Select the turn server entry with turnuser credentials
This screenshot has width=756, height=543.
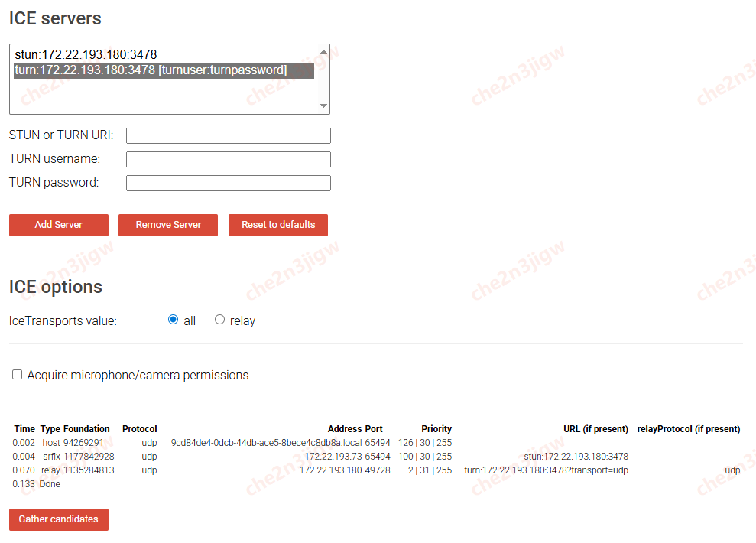pos(151,70)
